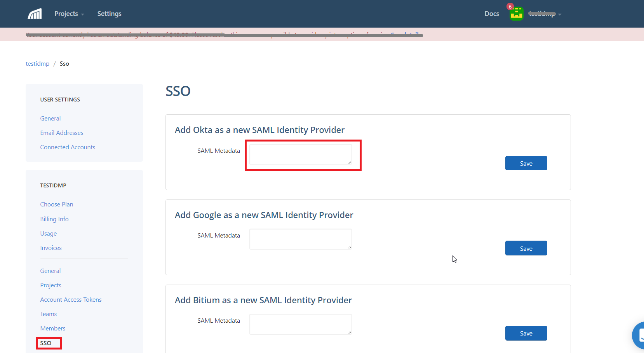The image size is (644, 353).
Task: Click the SAML Metadata label for Okta
Action: [219, 150]
